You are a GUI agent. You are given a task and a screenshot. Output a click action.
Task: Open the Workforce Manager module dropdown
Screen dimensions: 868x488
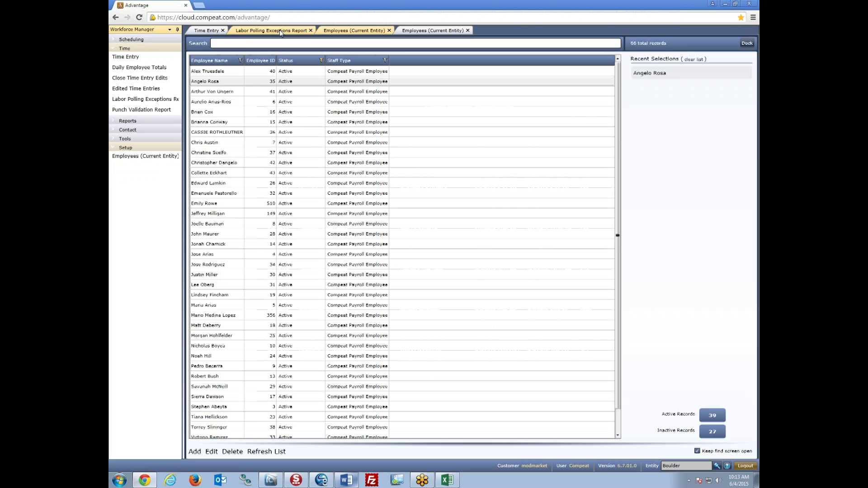(170, 29)
